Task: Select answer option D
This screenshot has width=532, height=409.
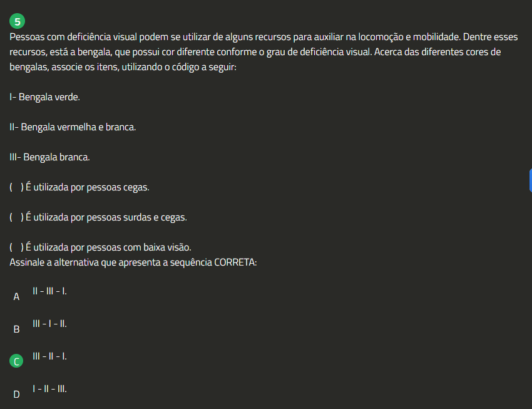Action: click(x=16, y=395)
